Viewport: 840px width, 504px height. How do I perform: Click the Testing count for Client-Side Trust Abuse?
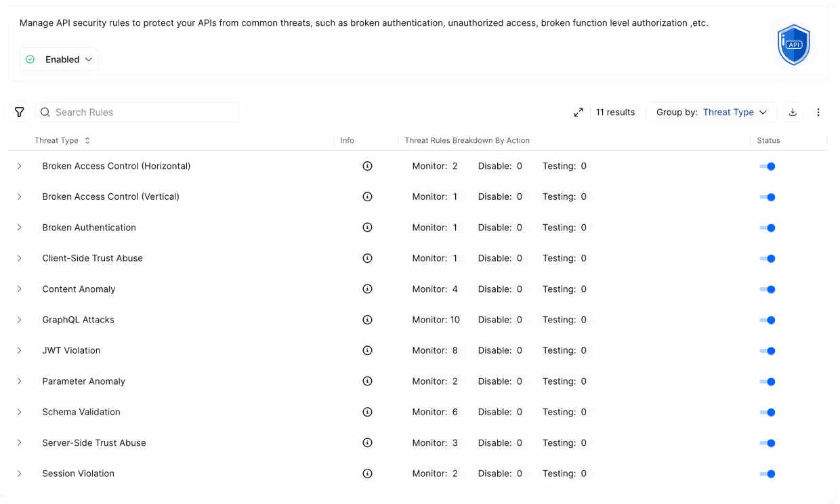click(564, 258)
